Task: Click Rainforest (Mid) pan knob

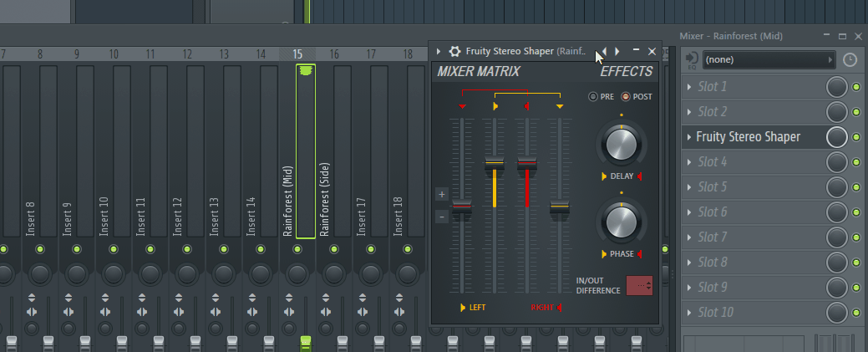Action: (297, 274)
